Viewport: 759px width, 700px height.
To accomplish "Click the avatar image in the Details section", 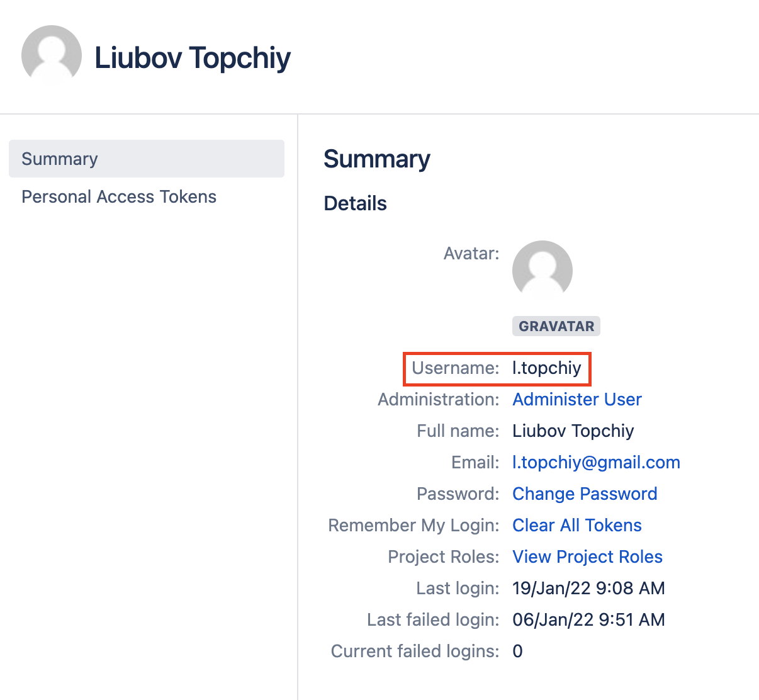I will point(543,270).
